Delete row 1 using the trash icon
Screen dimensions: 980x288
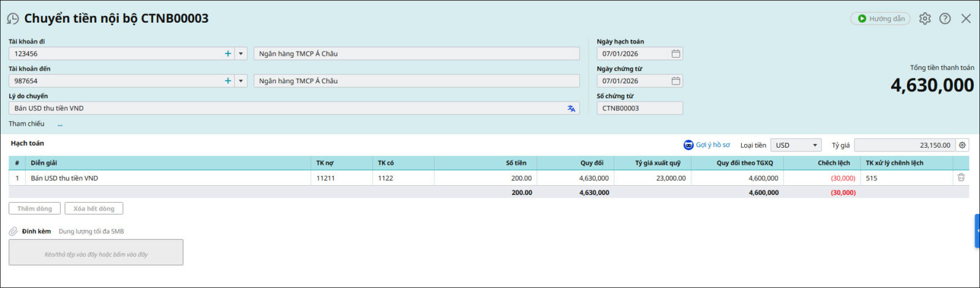coord(961,178)
